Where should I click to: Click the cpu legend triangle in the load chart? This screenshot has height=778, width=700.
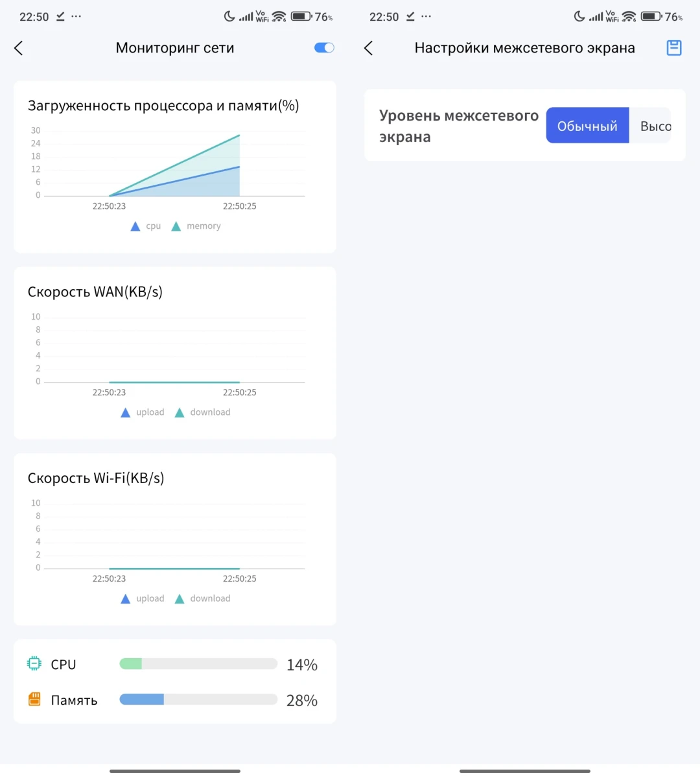click(x=135, y=226)
